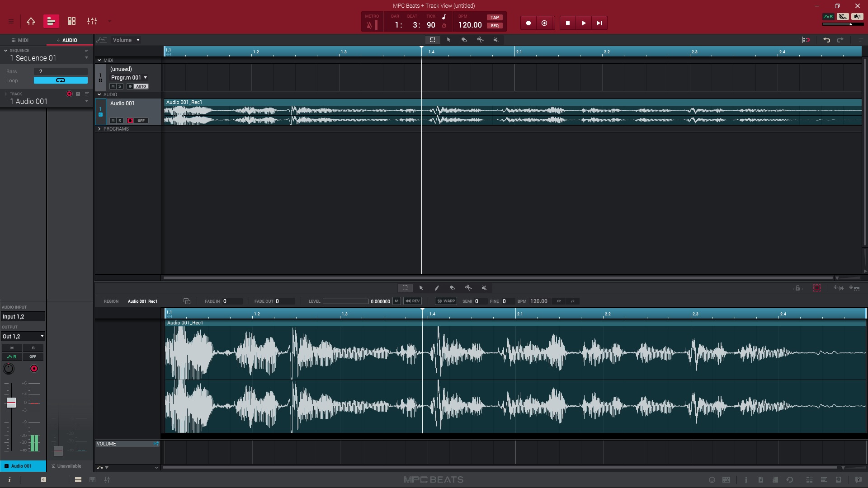Open the Input 1,2 audio input selector
This screenshot has height=488, width=868.
click(x=23, y=317)
